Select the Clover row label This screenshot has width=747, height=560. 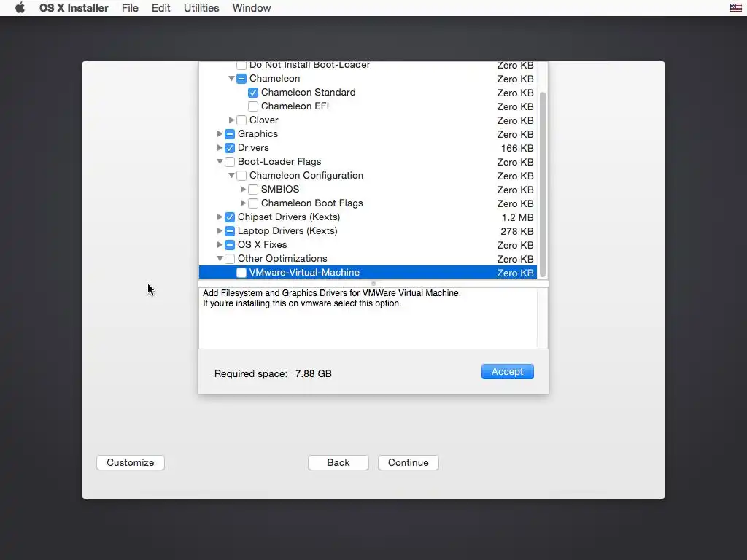[264, 120]
